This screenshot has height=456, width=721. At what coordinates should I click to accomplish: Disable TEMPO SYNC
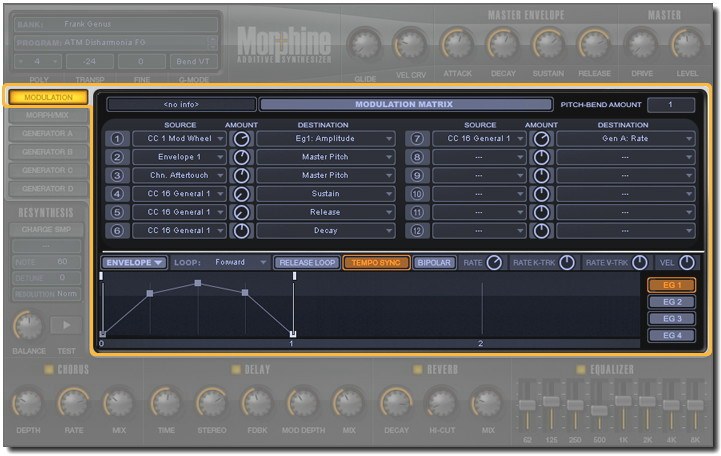click(x=376, y=262)
